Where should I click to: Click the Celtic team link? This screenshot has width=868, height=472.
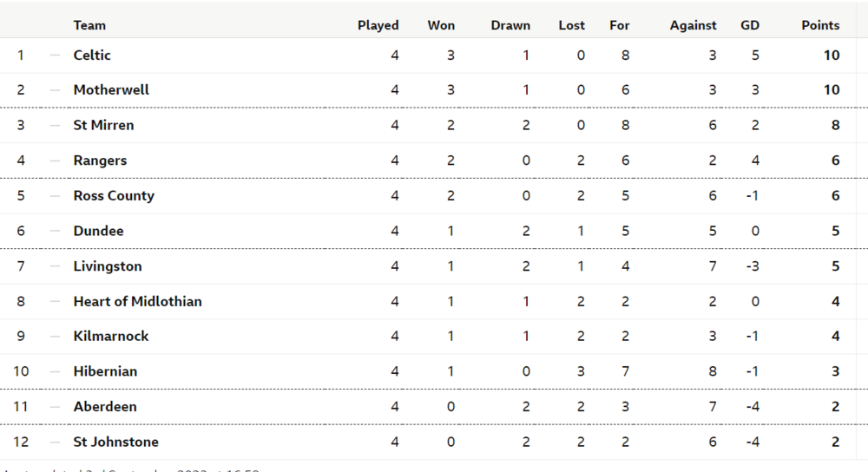tap(92, 56)
